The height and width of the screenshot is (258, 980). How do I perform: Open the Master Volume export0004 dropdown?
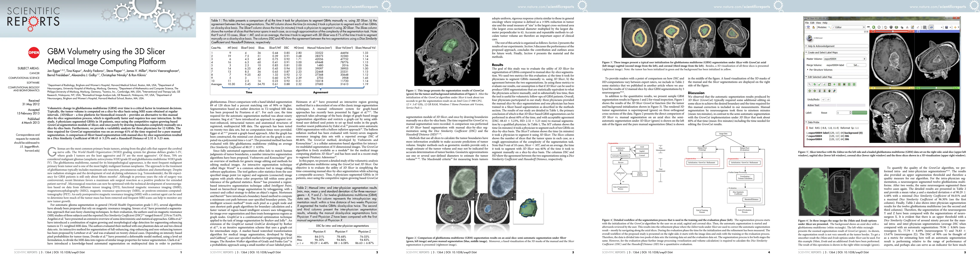coord(845,59)
